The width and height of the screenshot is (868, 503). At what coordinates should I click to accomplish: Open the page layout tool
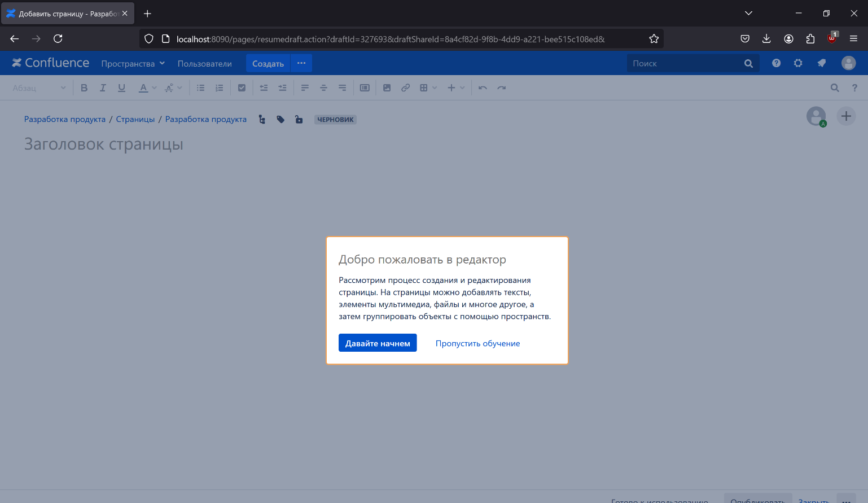365,88
